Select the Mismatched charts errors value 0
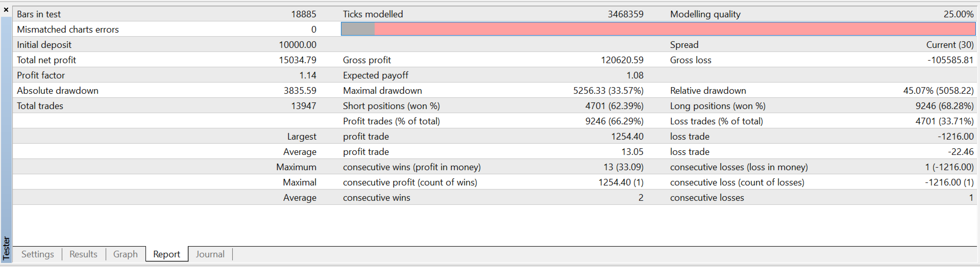The width and height of the screenshot is (980, 267). click(314, 30)
